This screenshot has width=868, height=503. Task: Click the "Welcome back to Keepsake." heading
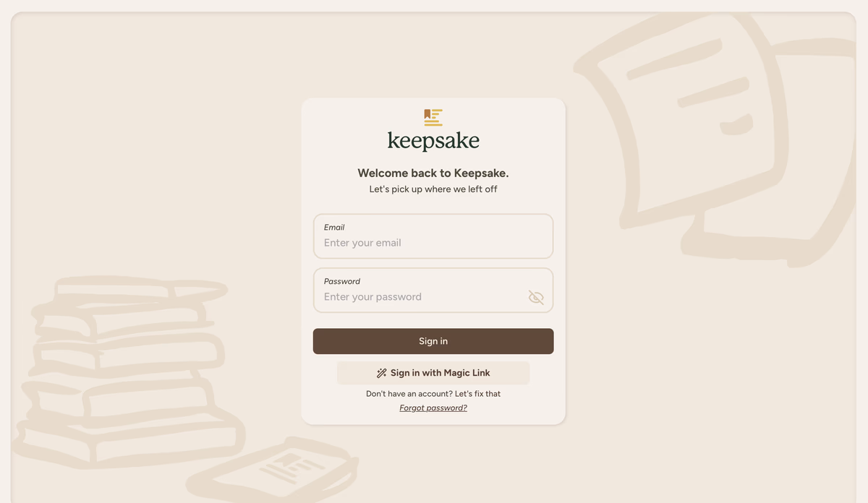(x=433, y=173)
